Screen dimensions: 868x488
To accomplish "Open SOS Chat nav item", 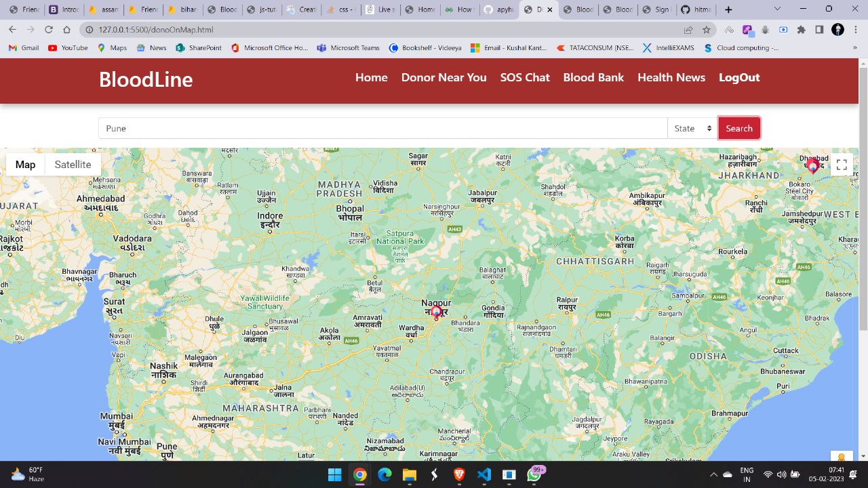I will pos(525,77).
